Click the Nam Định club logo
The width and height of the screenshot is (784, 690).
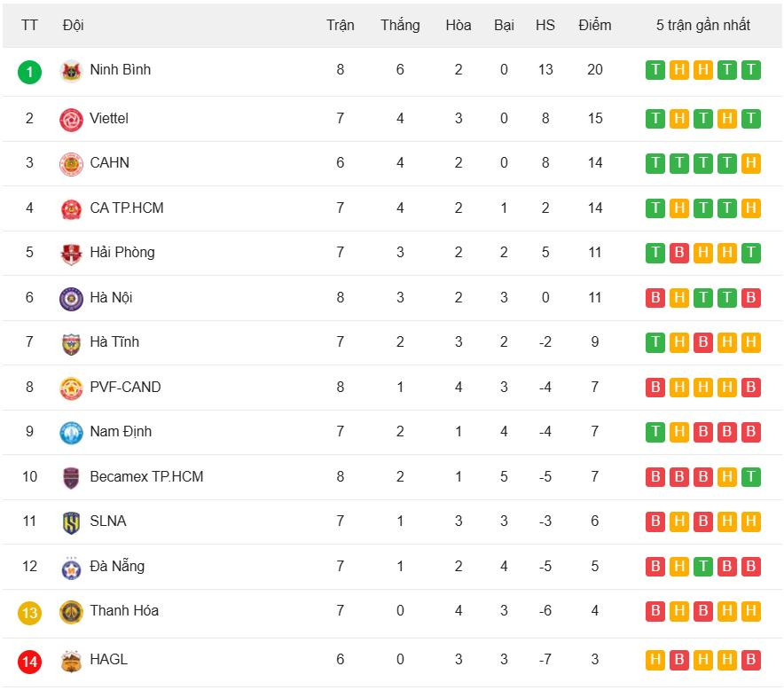tap(71, 432)
